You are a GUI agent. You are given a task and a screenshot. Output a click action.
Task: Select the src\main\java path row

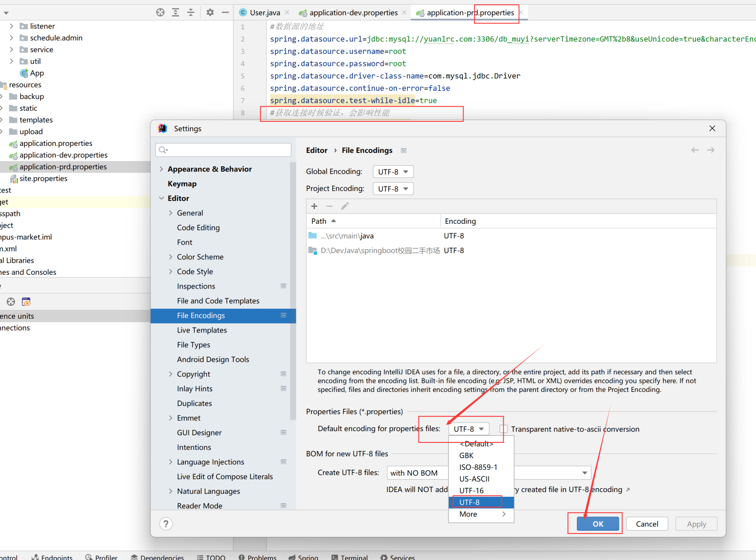click(511, 236)
